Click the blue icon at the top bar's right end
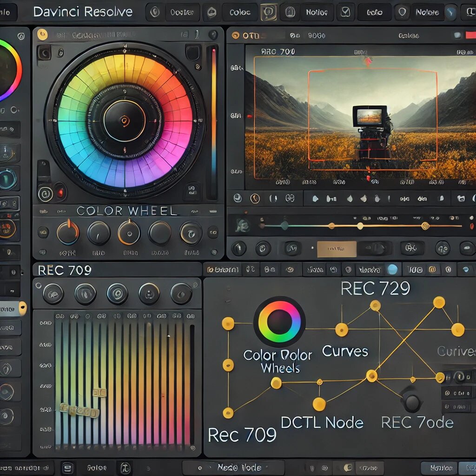This screenshot has width=476, height=476. pos(450,13)
